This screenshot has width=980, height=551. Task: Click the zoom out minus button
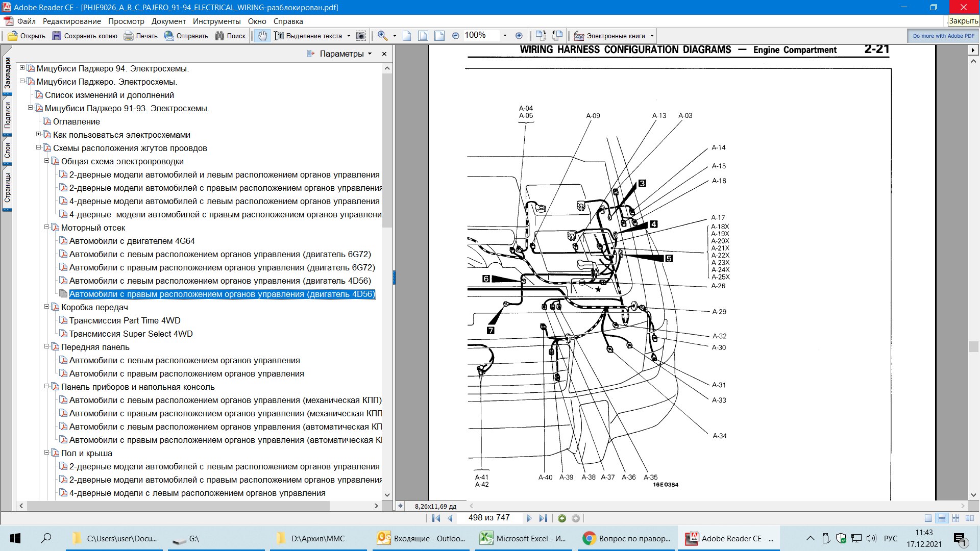(455, 36)
